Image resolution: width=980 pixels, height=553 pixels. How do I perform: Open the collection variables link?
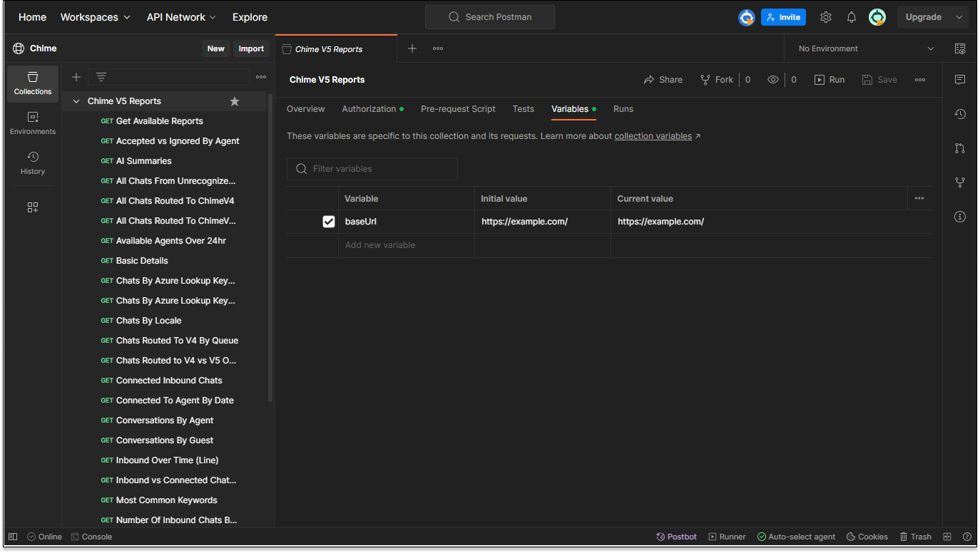(x=653, y=136)
